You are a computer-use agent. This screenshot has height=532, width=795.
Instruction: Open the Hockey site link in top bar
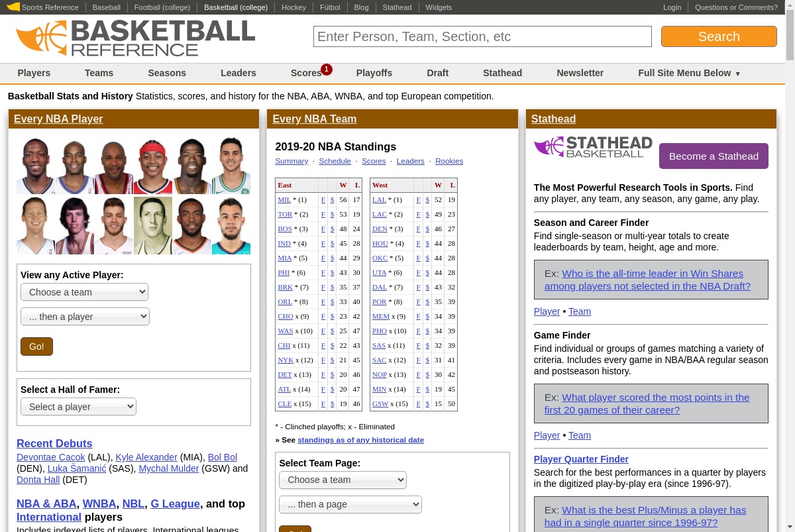coord(293,7)
